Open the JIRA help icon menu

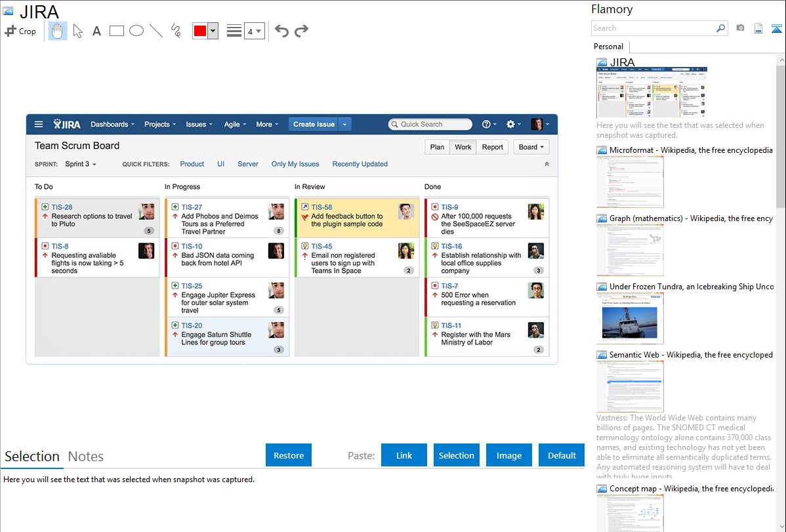click(489, 125)
